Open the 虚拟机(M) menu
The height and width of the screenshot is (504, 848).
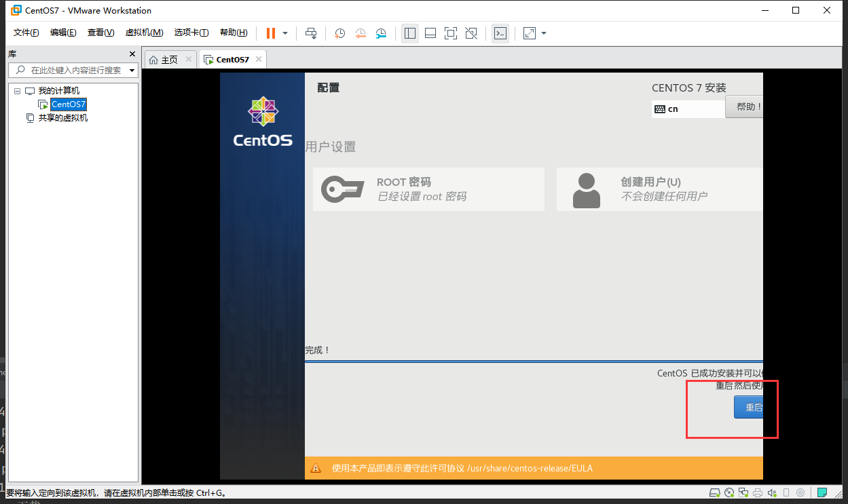tap(144, 33)
